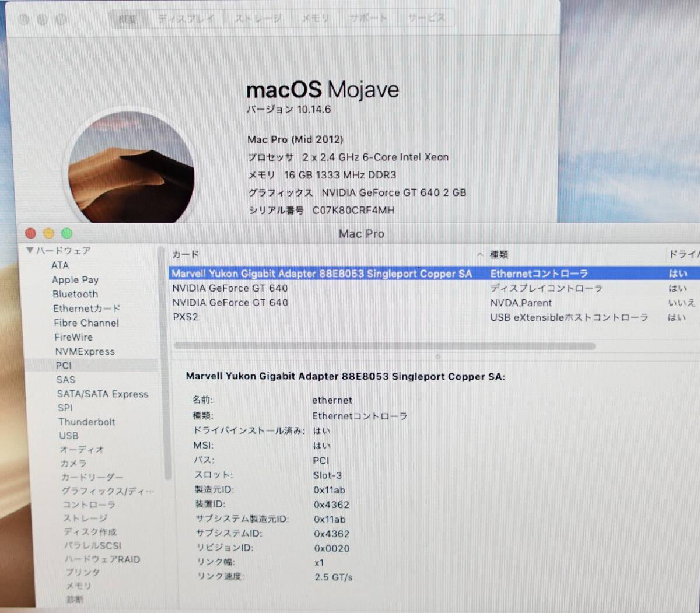Open カメラ in the sidebar

tap(73, 463)
